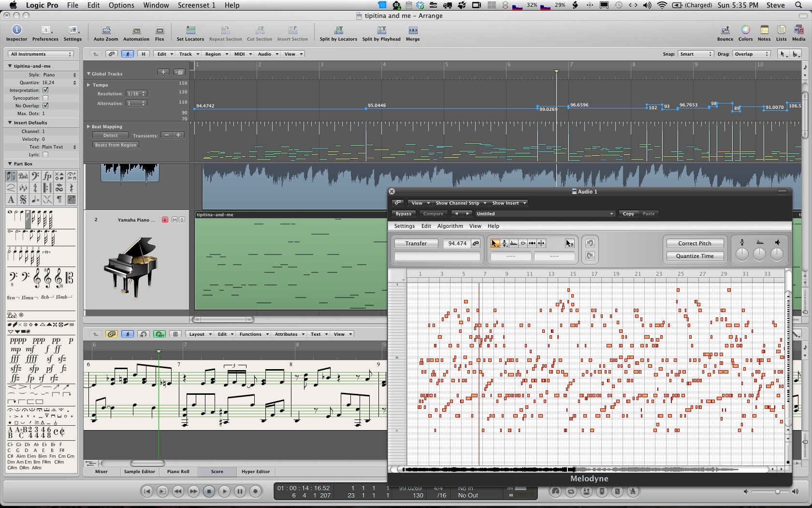
Task: Click the Go to Beginning transport button
Action: (147, 491)
